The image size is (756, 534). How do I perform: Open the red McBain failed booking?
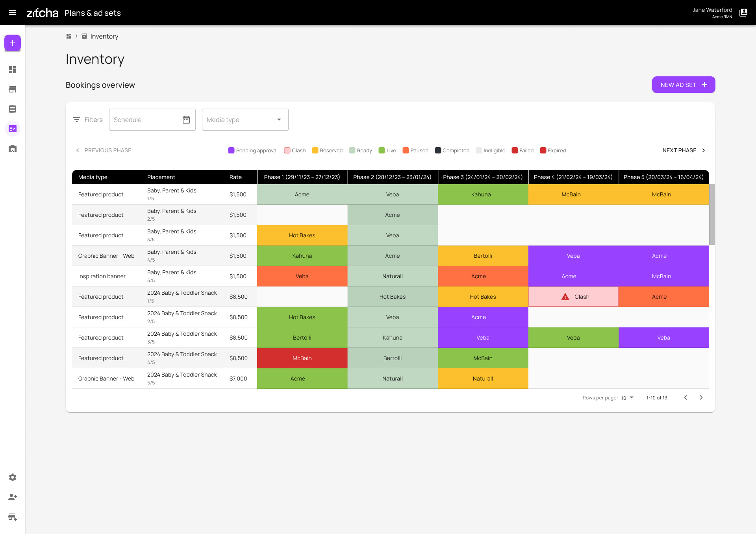(302, 358)
